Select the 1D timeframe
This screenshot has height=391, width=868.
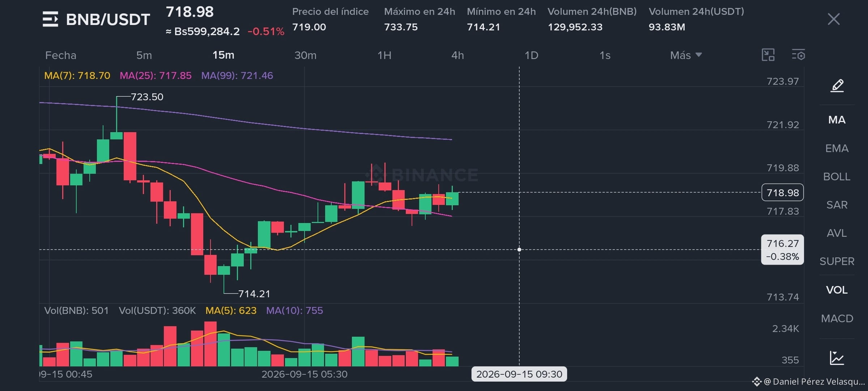(x=531, y=55)
